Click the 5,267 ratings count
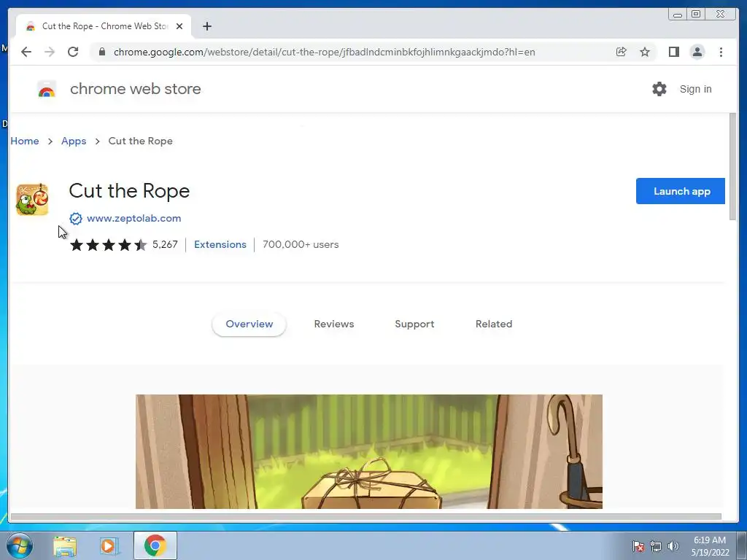This screenshot has width=747, height=560. [165, 245]
